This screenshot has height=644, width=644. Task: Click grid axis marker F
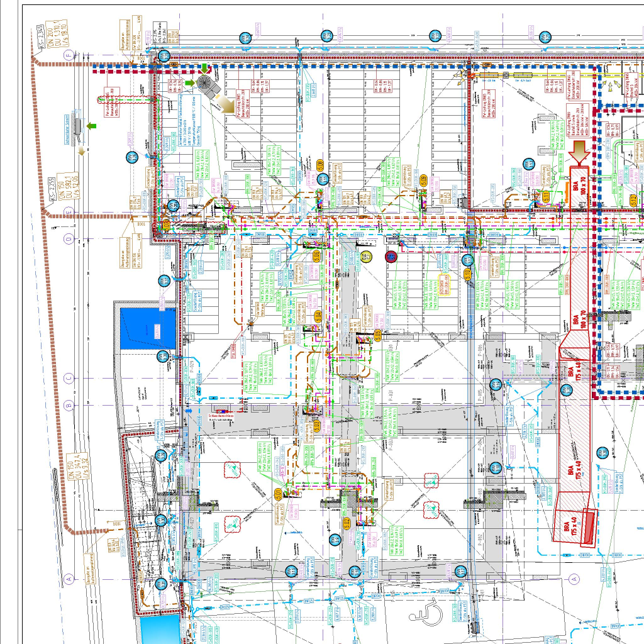[x=69, y=55]
